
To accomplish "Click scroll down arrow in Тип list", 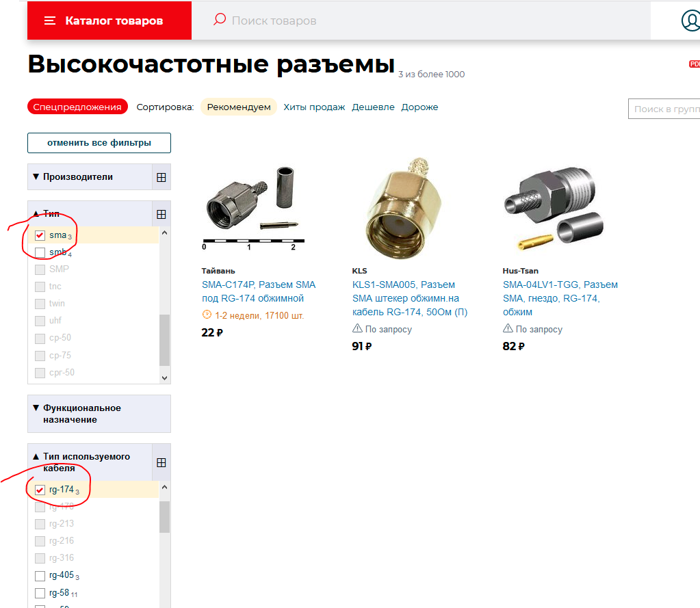I will [x=164, y=378].
